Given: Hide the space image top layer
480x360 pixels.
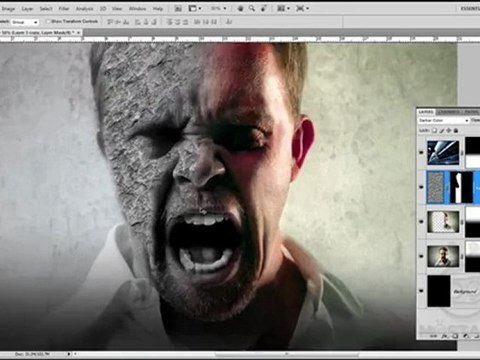Looking at the screenshot, I should pyautogui.click(x=421, y=152).
